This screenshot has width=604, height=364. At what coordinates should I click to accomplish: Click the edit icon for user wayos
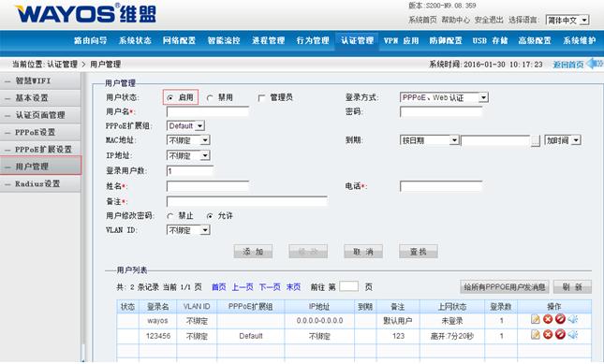point(535,319)
